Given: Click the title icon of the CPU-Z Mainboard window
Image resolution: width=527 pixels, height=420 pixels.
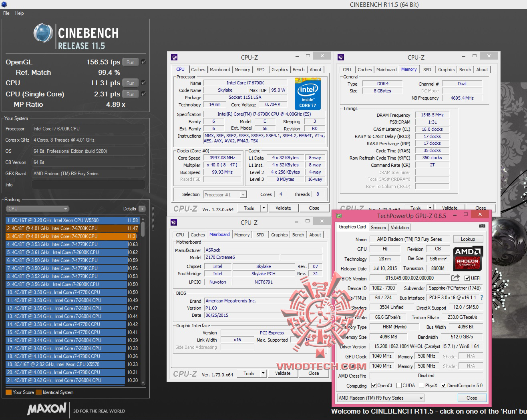Looking at the screenshot, I should 174,222.
